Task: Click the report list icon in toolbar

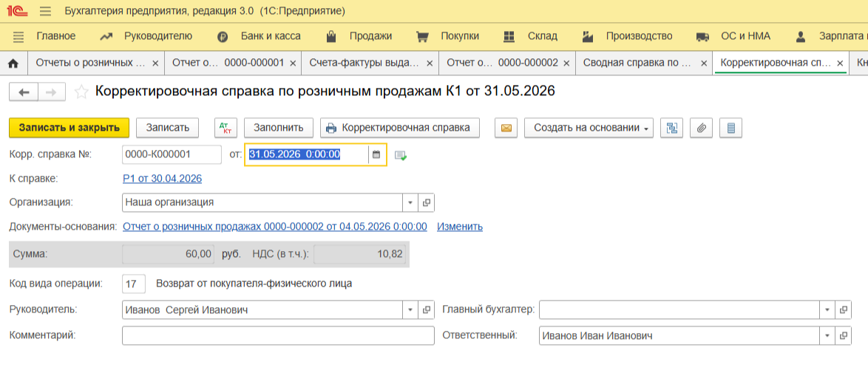Action: 731,128
